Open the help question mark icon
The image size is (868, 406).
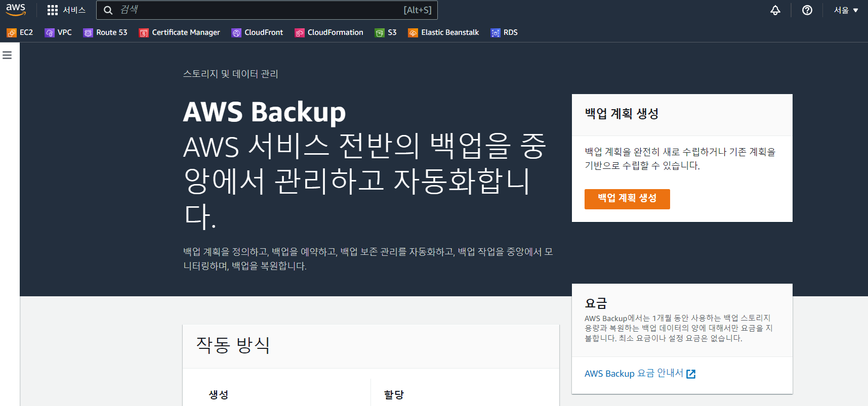coord(807,10)
